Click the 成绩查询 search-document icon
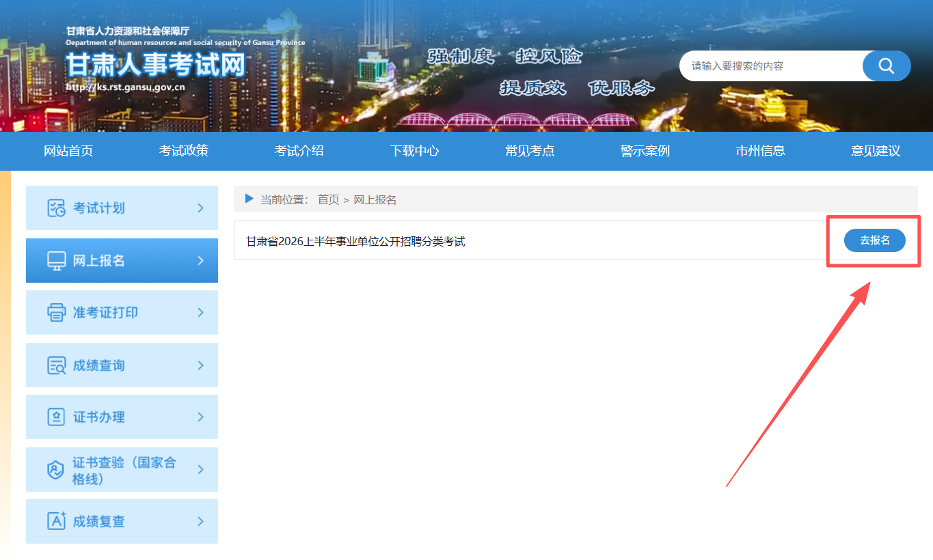 [x=56, y=365]
